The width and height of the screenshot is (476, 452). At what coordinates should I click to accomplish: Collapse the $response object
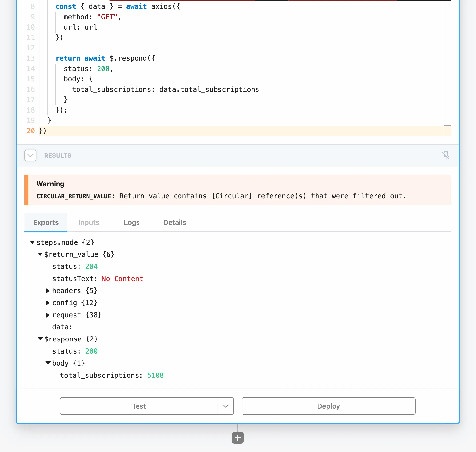(40, 339)
